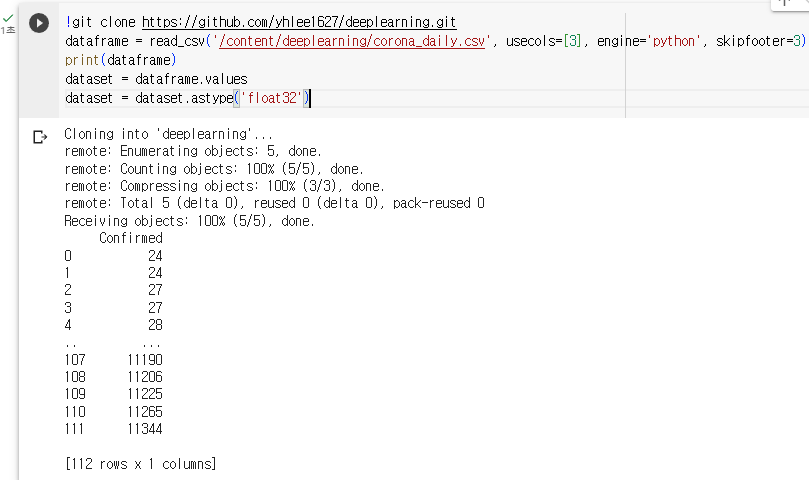Click 'remote: Counting objects' output line
The image size is (809, 480).
point(214,169)
